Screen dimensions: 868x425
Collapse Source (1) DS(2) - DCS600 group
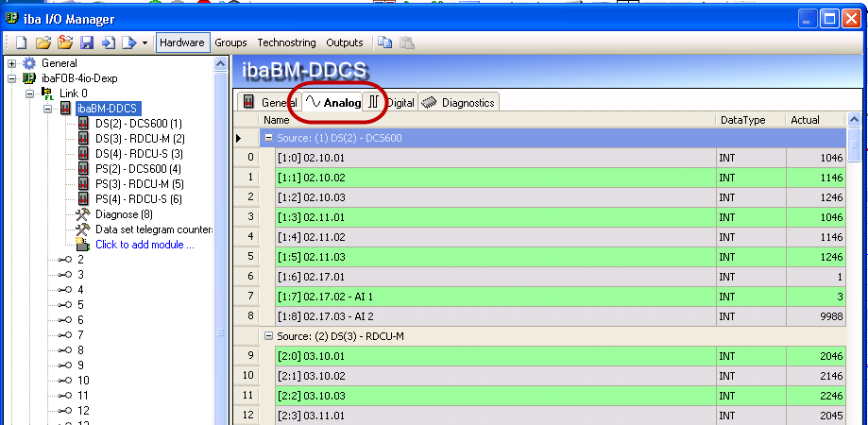pyautogui.click(x=268, y=138)
